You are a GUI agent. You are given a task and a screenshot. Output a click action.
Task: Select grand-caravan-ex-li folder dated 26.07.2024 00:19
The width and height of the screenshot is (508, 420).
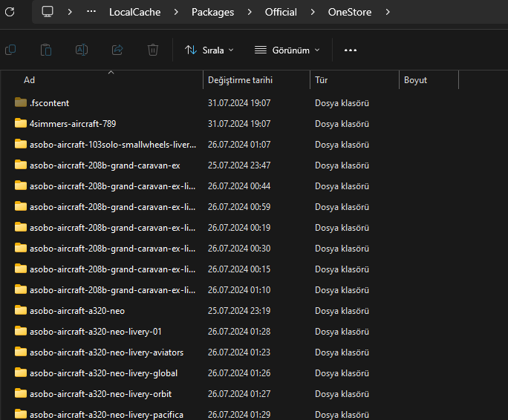pyautogui.click(x=21, y=227)
